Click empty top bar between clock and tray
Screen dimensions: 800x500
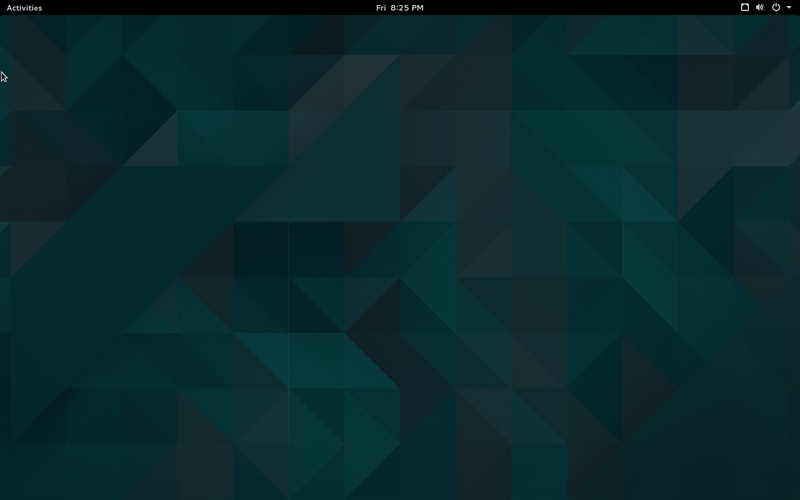click(x=580, y=7)
